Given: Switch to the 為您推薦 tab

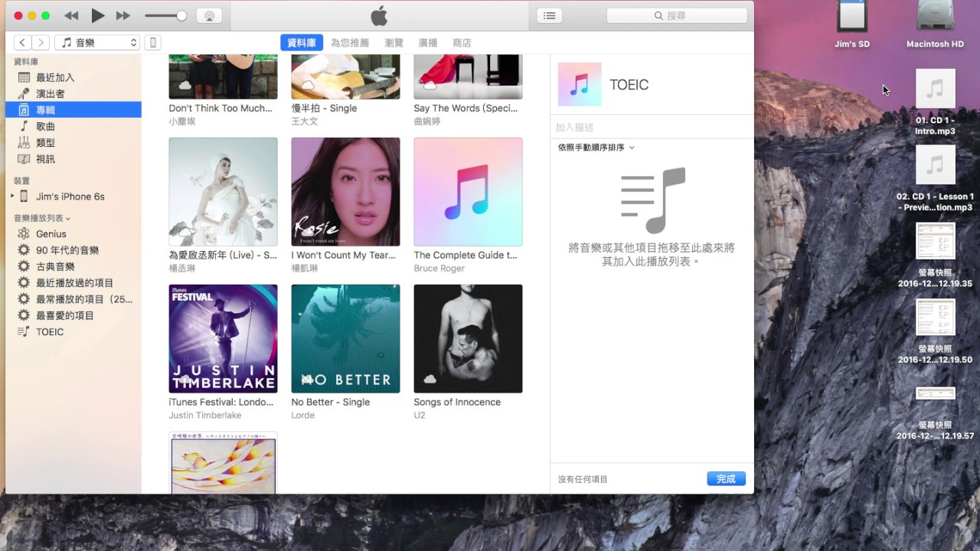Looking at the screenshot, I should click(x=350, y=43).
